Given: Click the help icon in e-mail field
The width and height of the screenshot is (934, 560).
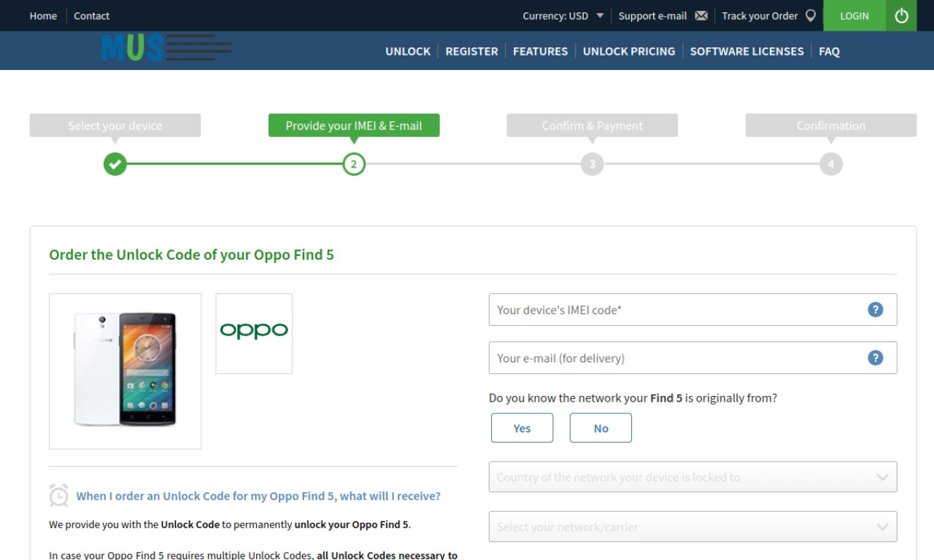Looking at the screenshot, I should click(x=876, y=357).
